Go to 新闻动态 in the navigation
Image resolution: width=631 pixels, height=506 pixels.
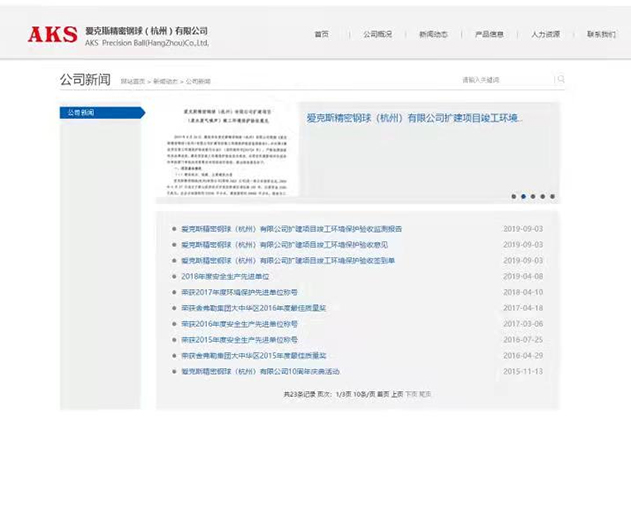click(x=433, y=34)
